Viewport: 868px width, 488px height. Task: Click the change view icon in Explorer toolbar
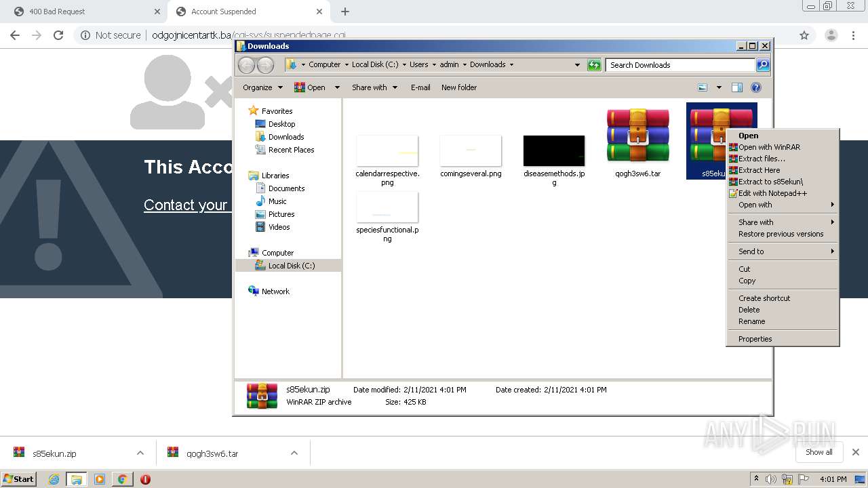point(703,87)
